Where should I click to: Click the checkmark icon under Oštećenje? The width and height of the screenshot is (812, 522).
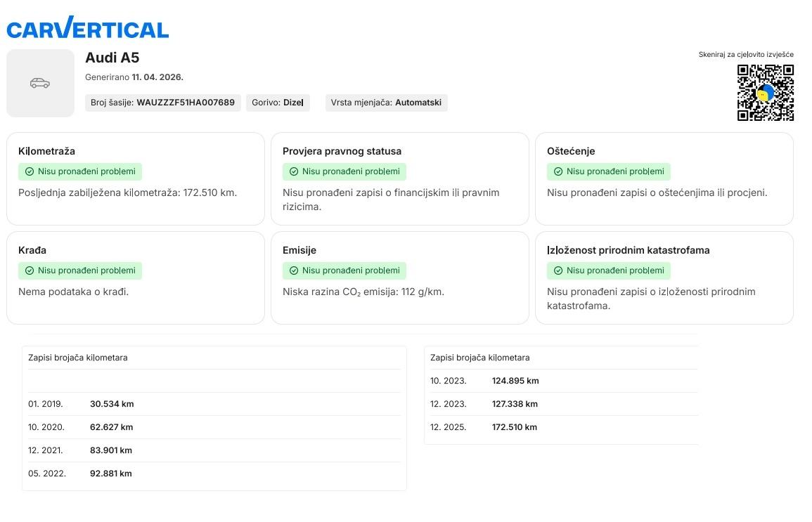(x=558, y=171)
